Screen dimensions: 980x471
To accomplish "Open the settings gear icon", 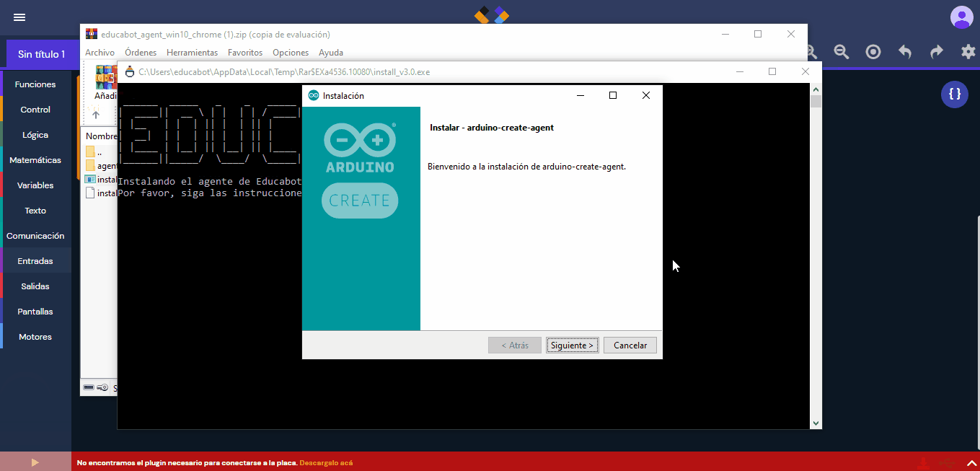I will (x=968, y=52).
